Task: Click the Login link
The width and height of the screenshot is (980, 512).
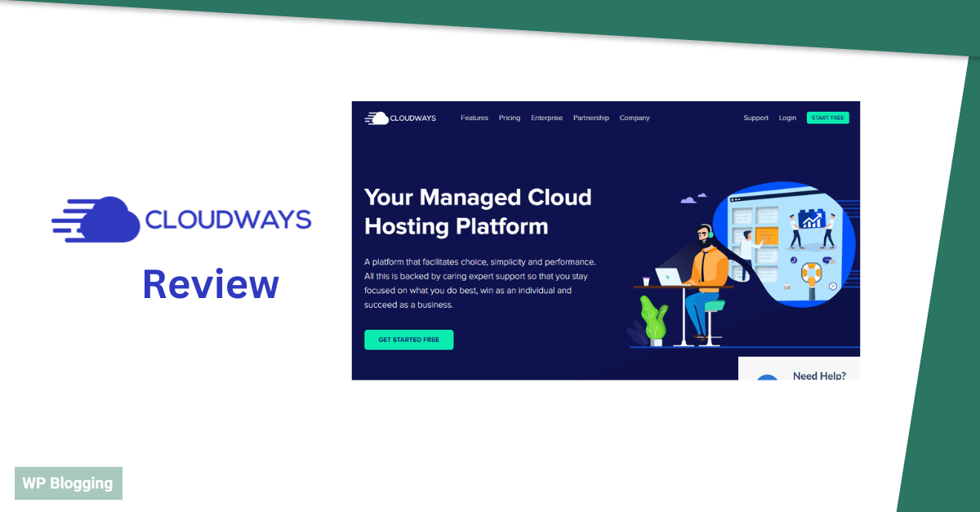Action: click(x=787, y=118)
